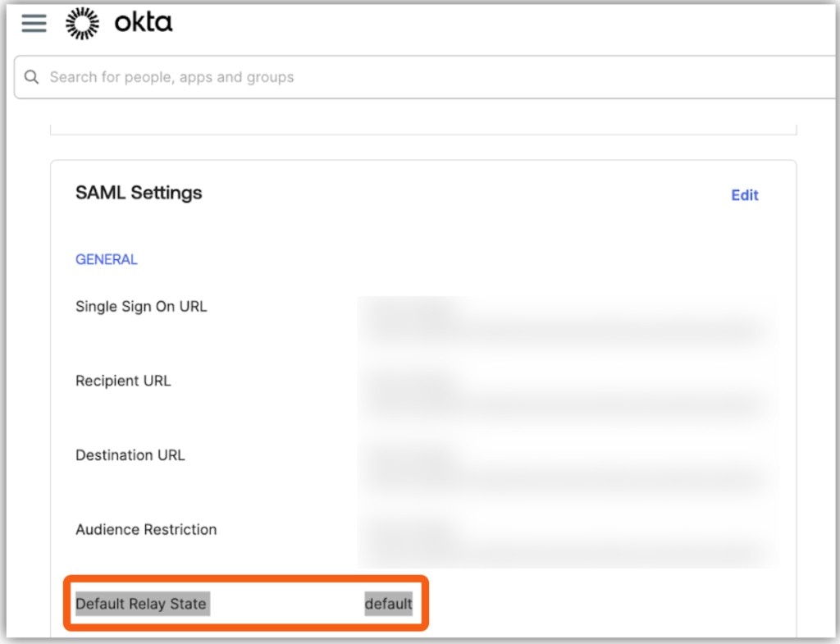840x644 pixels.
Task: Open the Edit mode for SAML Settings
Action: [744, 195]
